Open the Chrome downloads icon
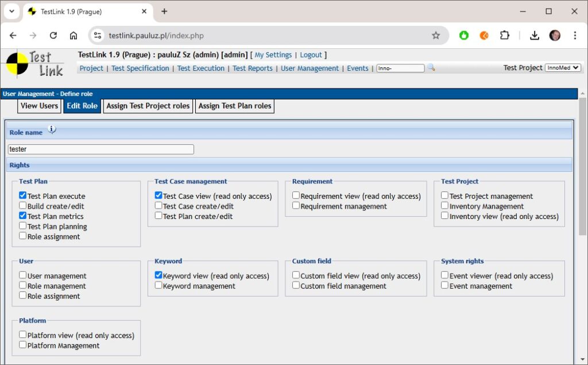This screenshot has width=588, height=365. coord(534,36)
